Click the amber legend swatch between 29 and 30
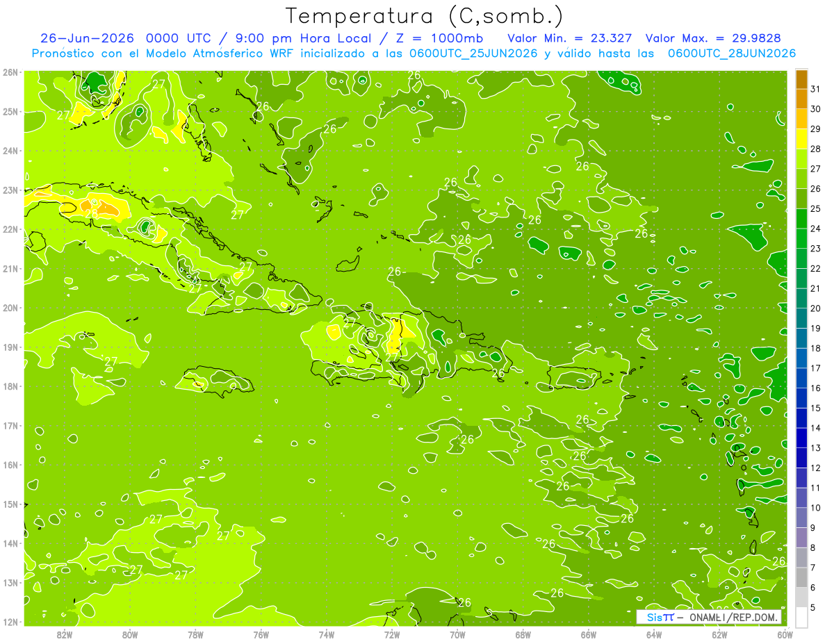This screenshot has width=834, height=644. coord(801,119)
